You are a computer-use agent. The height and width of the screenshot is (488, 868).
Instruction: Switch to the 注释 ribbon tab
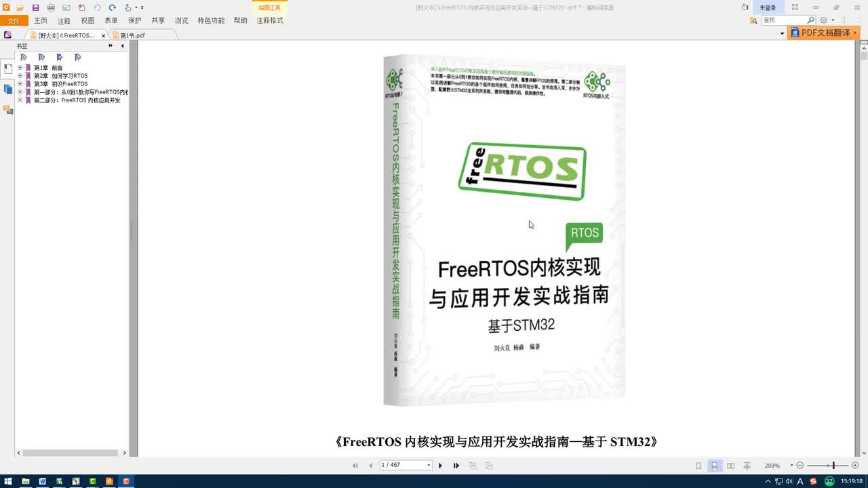click(64, 21)
